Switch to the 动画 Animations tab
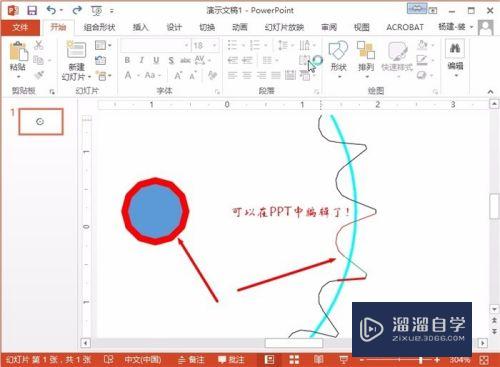The image size is (500, 367). [x=240, y=27]
